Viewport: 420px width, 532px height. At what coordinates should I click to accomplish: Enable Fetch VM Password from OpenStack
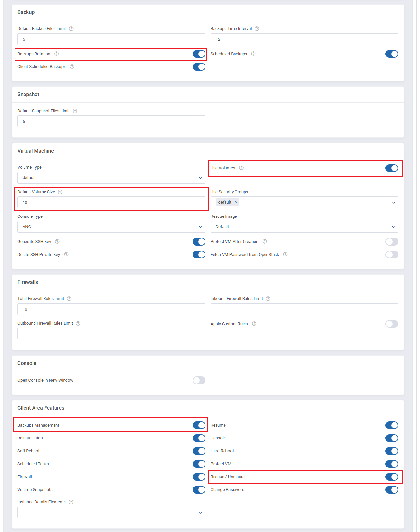[392, 255]
